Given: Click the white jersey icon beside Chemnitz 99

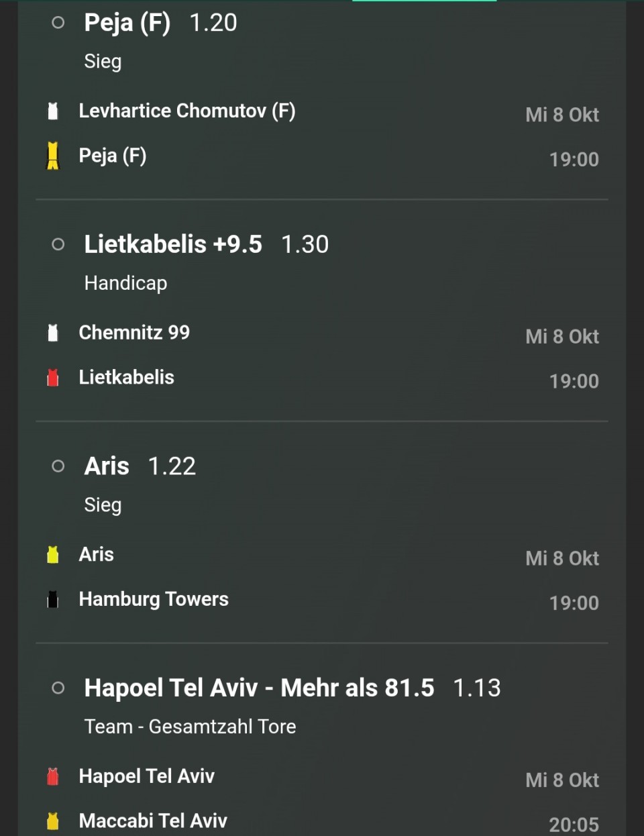Looking at the screenshot, I should coord(53,333).
